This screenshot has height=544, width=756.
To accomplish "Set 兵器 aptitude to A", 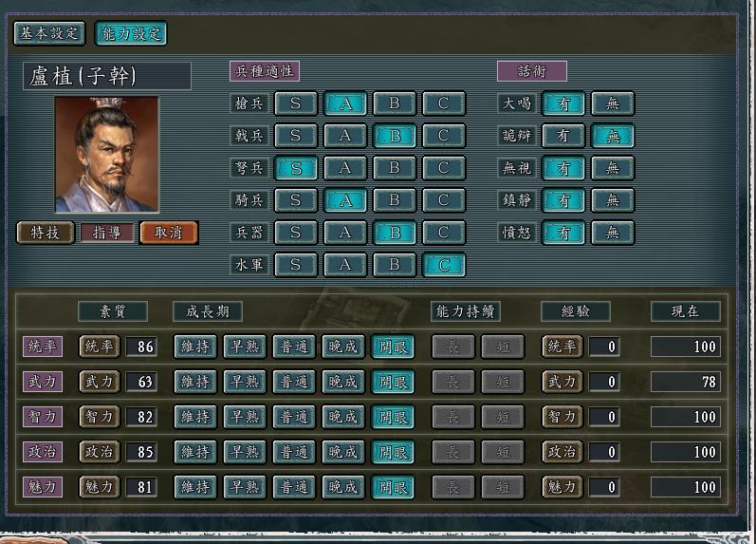I will (x=345, y=233).
